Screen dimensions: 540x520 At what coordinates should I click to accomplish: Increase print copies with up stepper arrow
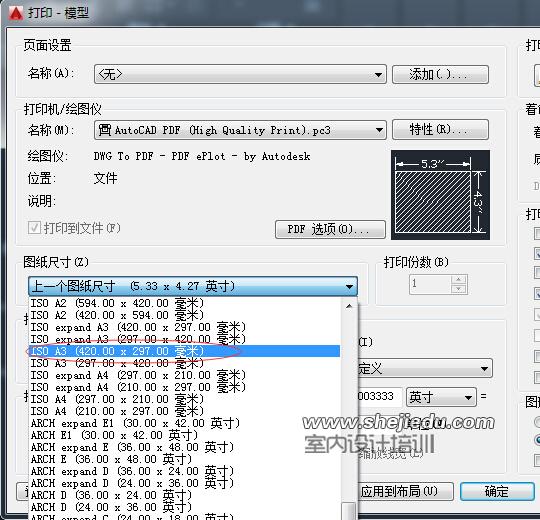coord(459,279)
